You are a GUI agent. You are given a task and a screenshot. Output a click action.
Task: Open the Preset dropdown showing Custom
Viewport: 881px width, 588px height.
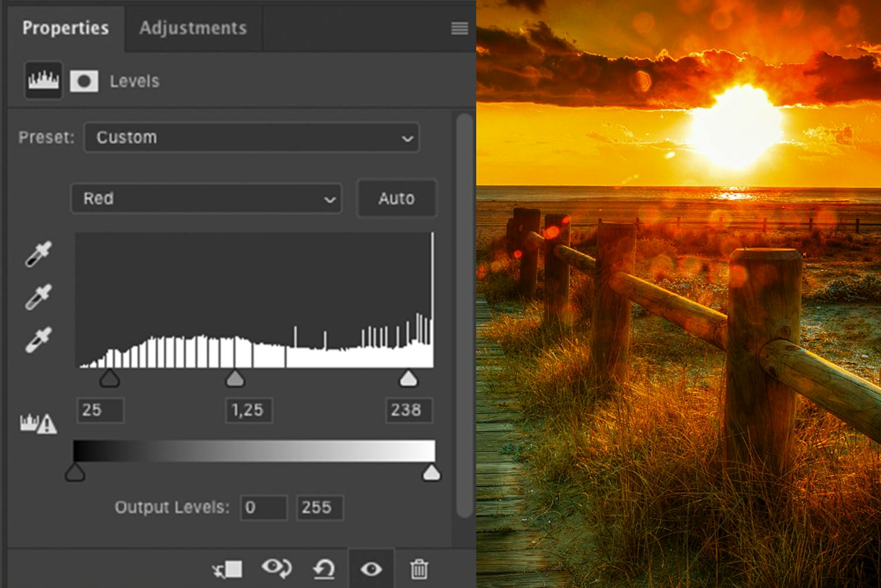click(x=251, y=137)
